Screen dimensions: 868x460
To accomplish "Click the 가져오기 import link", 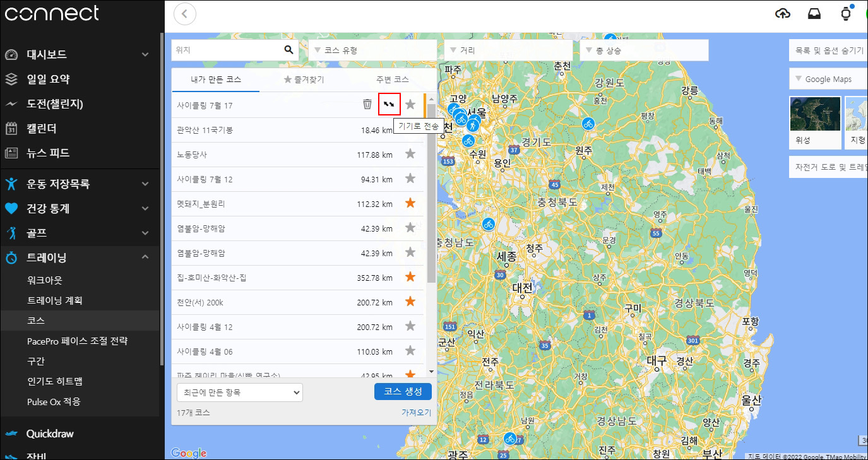I will click(416, 412).
